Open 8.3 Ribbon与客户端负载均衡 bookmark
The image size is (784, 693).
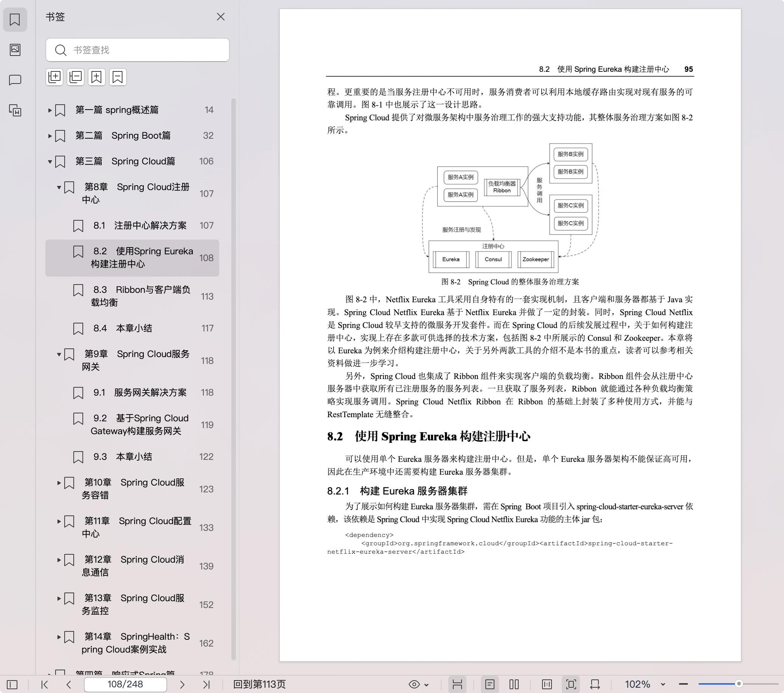click(x=132, y=296)
